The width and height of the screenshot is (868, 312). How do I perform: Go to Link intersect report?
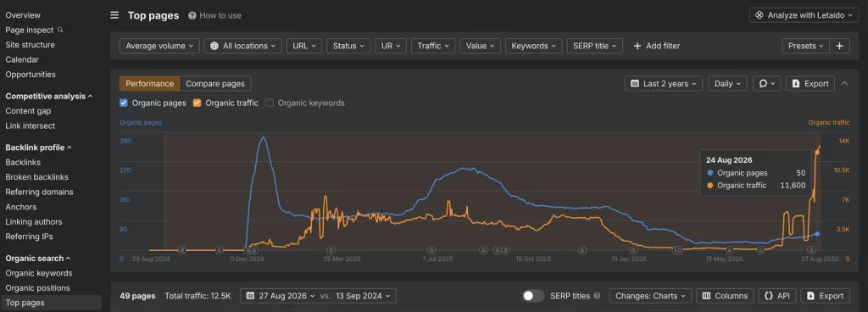click(x=31, y=125)
